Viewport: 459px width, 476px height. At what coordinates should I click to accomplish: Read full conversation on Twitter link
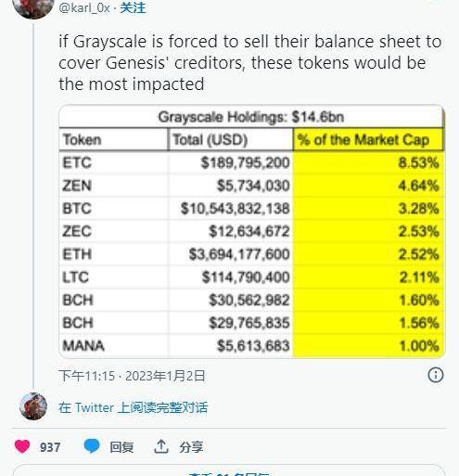click(x=133, y=407)
